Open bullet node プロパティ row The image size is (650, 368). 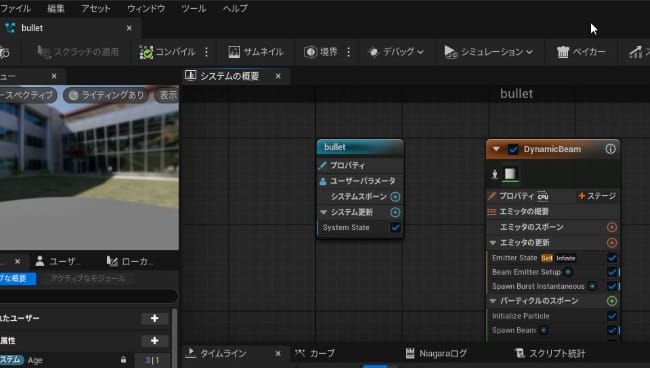[x=360, y=165]
